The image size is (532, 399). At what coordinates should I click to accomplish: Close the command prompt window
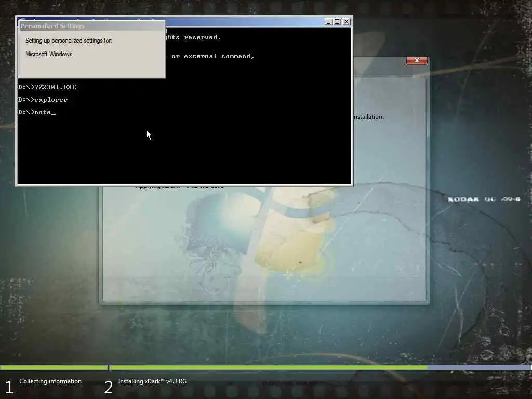click(346, 22)
